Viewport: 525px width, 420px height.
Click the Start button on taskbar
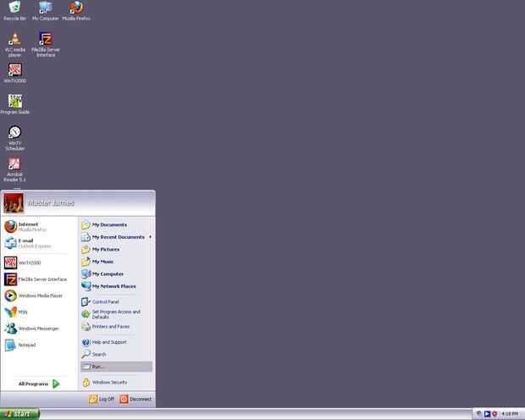tap(19, 414)
